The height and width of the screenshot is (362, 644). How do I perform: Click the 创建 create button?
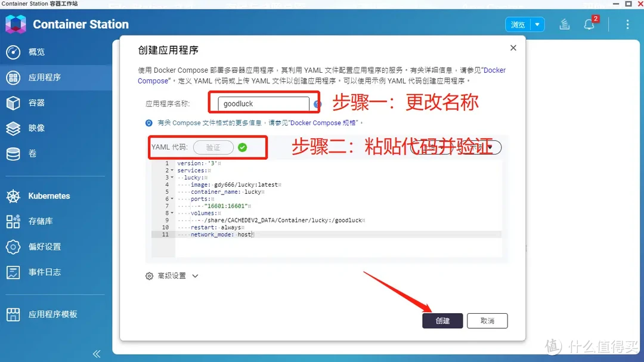(x=442, y=320)
